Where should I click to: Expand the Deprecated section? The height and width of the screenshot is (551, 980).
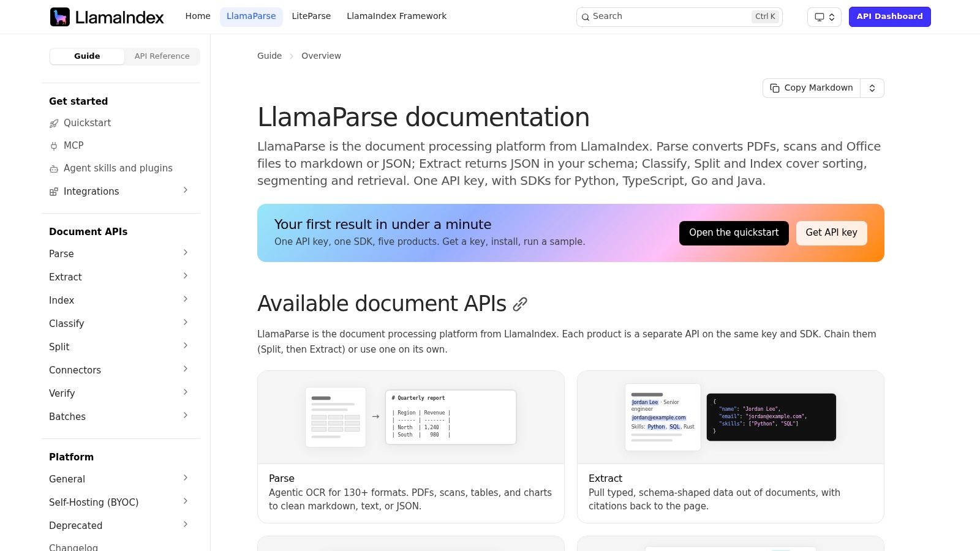(x=186, y=525)
